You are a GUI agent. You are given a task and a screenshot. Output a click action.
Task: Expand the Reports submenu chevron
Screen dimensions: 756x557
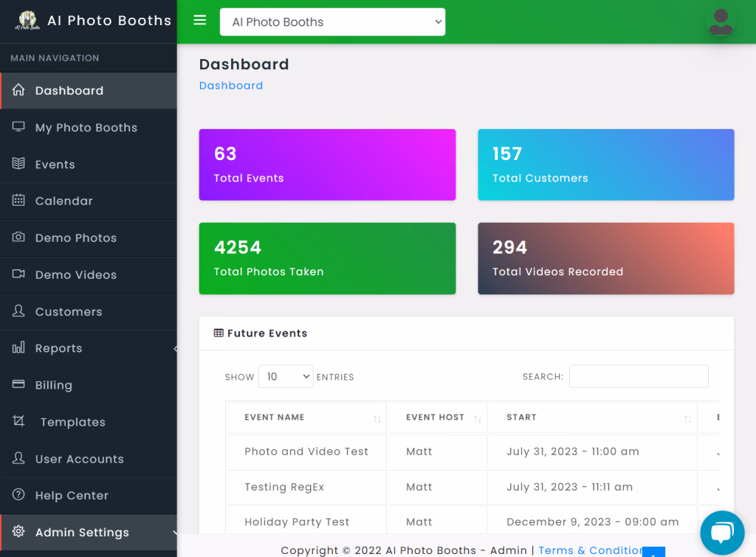tap(175, 348)
